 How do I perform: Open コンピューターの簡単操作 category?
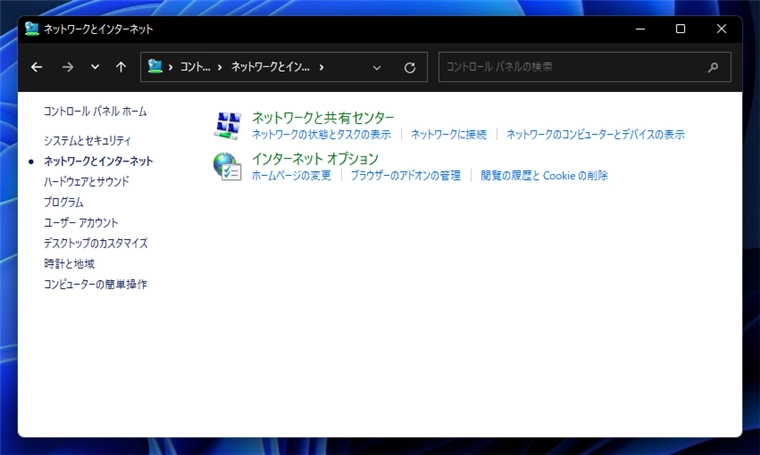coord(95,284)
